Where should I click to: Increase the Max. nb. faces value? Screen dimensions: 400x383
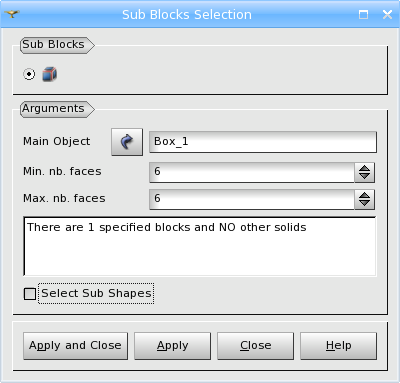pos(364,196)
